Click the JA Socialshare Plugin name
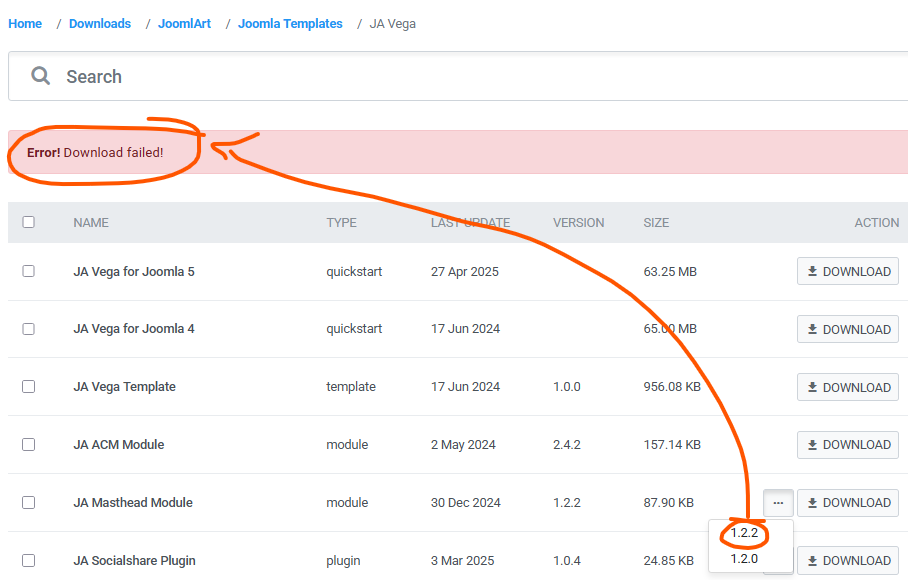 pyautogui.click(x=134, y=560)
